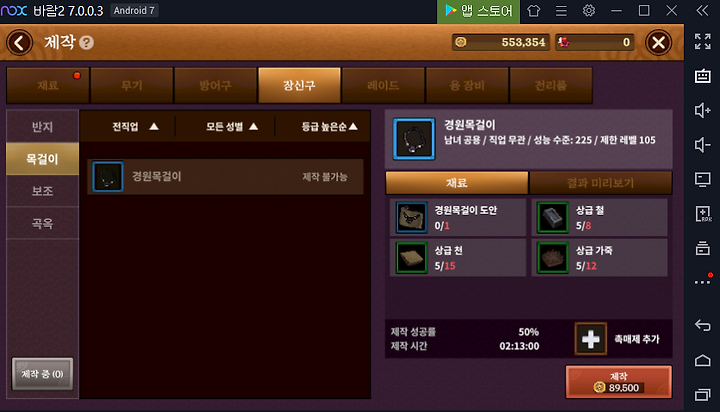
Task: Switch to the 무기 tab
Action: pyautogui.click(x=132, y=85)
